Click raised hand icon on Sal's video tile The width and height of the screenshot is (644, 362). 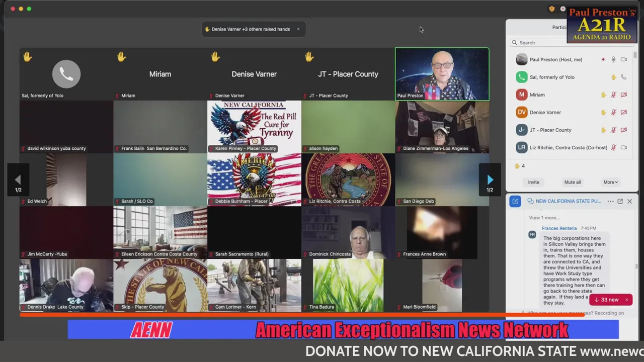[28, 57]
